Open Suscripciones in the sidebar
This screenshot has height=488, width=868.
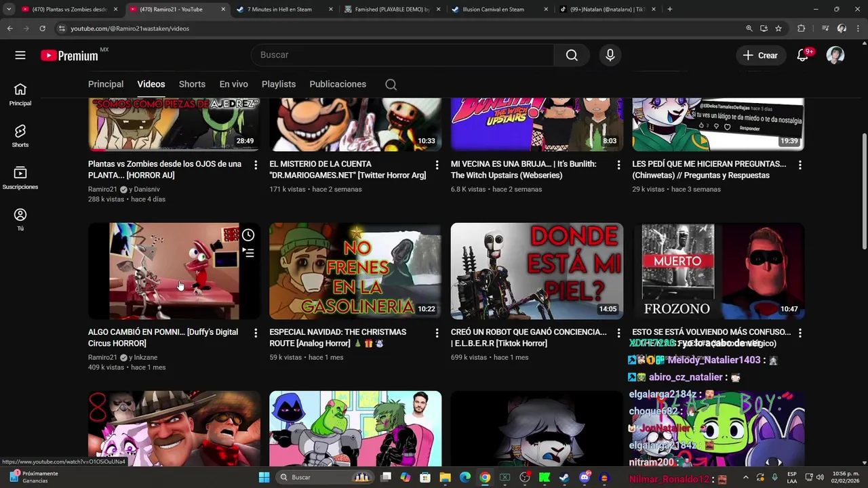[x=20, y=178]
